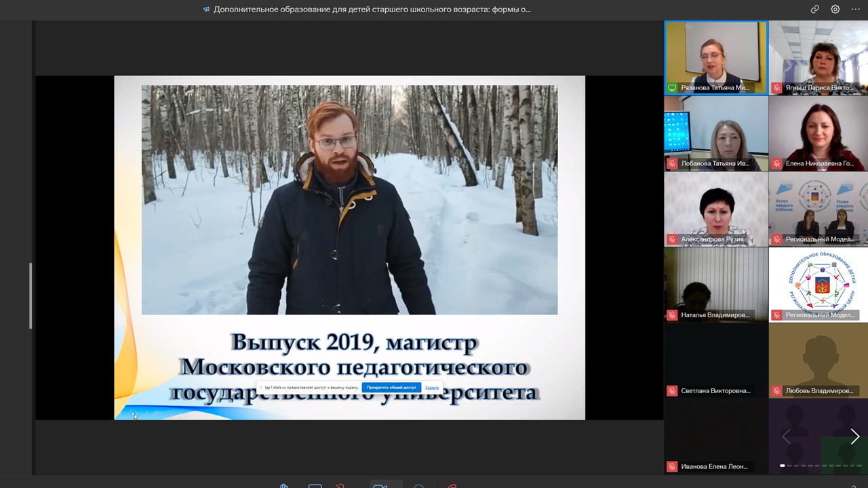Click the name label Ягныш Лариса Викто...
Screen dimensions: 868x488
tap(819, 87)
